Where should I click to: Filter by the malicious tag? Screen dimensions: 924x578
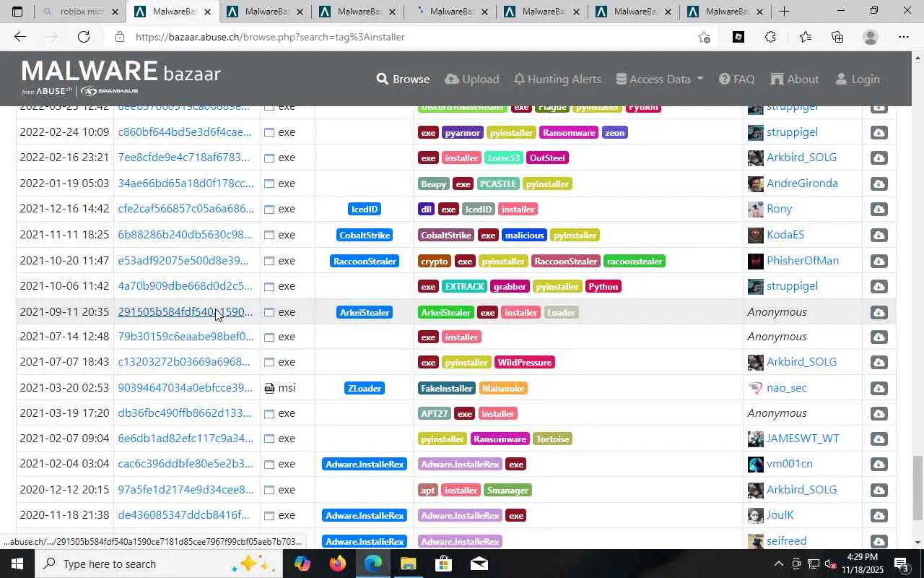point(524,236)
